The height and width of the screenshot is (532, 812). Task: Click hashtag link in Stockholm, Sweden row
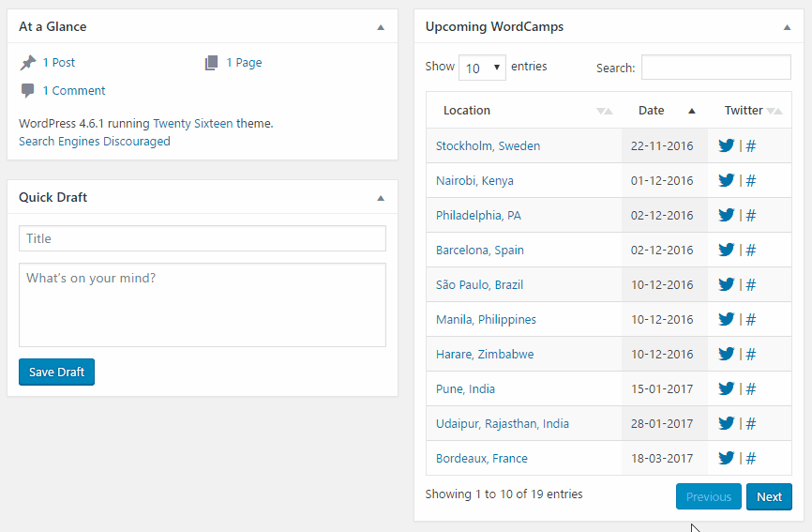[x=751, y=146]
